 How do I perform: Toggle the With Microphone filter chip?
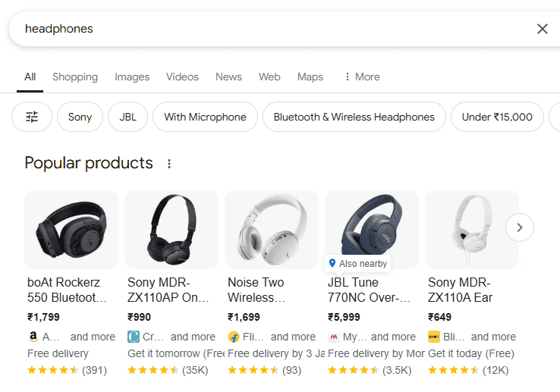point(205,117)
